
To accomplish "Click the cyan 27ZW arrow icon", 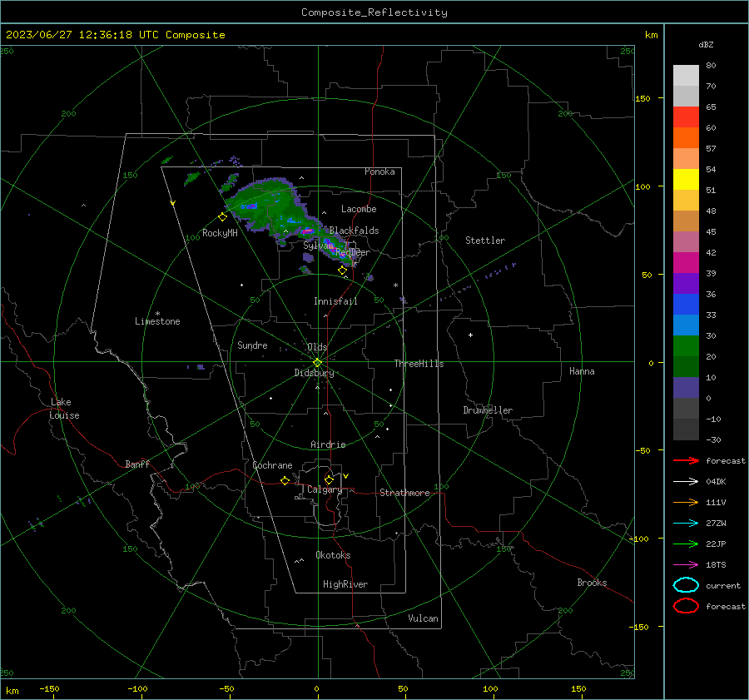I will pyautogui.click(x=686, y=524).
